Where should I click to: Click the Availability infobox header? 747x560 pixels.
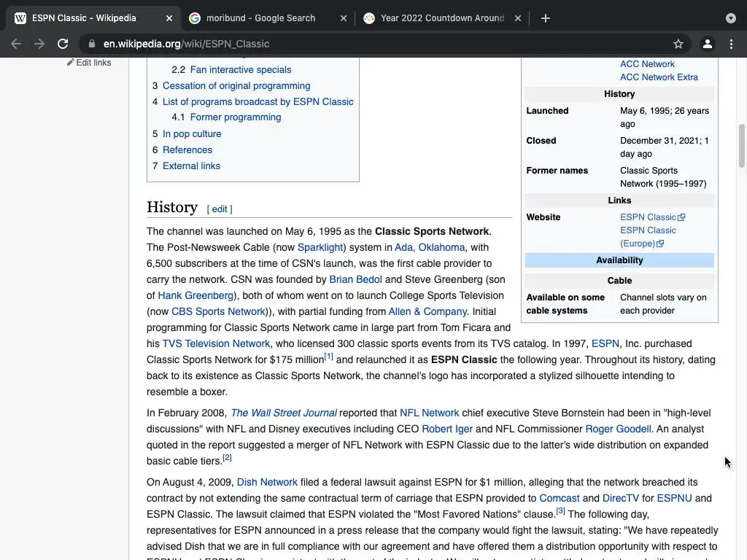(619, 260)
